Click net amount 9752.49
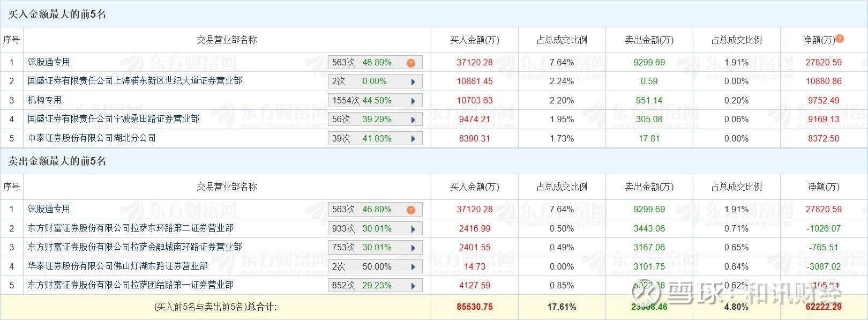This screenshot has width=868, height=320. (x=824, y=100)
